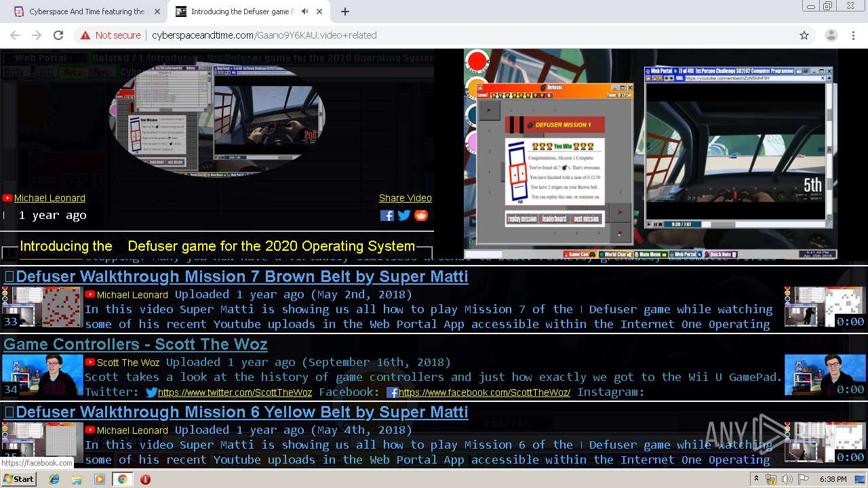Open the twitter.com/ScottTheWoz link
Screen dimensions: 868x488
pos(235,392)
